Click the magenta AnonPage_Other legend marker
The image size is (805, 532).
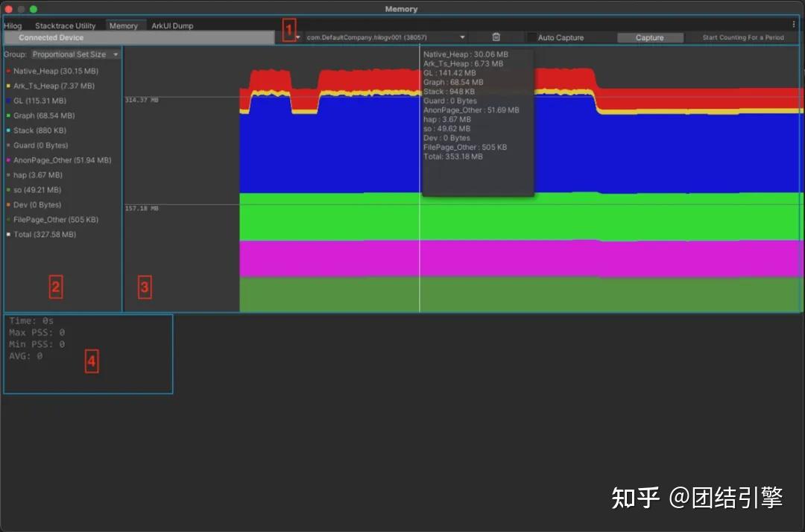[9, 160]
